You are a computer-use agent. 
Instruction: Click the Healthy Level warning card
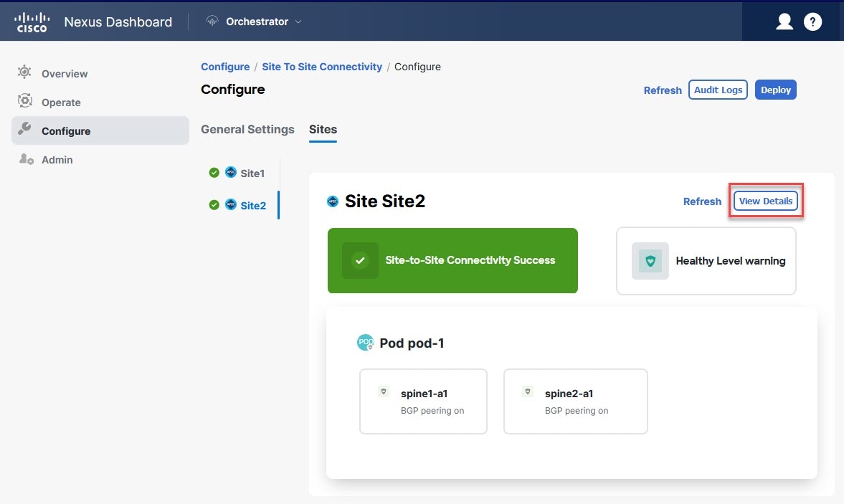click(706, 261)
